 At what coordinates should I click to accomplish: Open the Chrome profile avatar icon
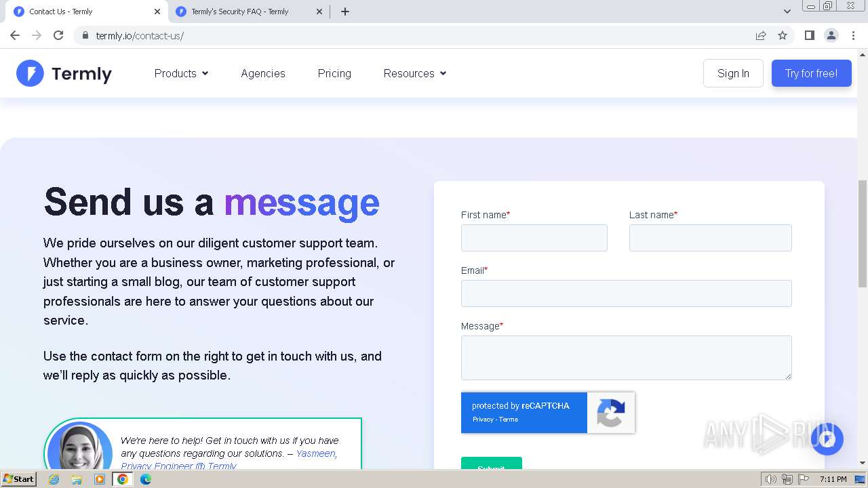pyautogui.click(x=831, y=35)
